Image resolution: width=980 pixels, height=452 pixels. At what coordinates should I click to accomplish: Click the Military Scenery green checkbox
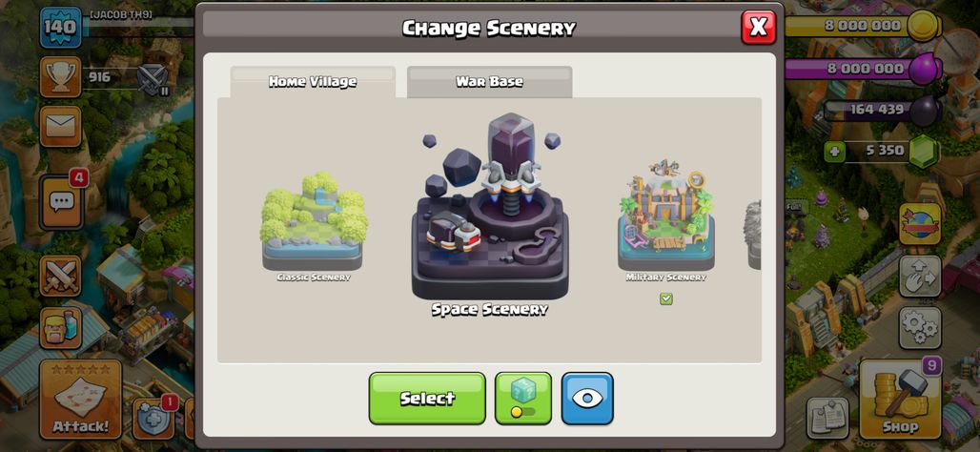[x=666, y=299]
